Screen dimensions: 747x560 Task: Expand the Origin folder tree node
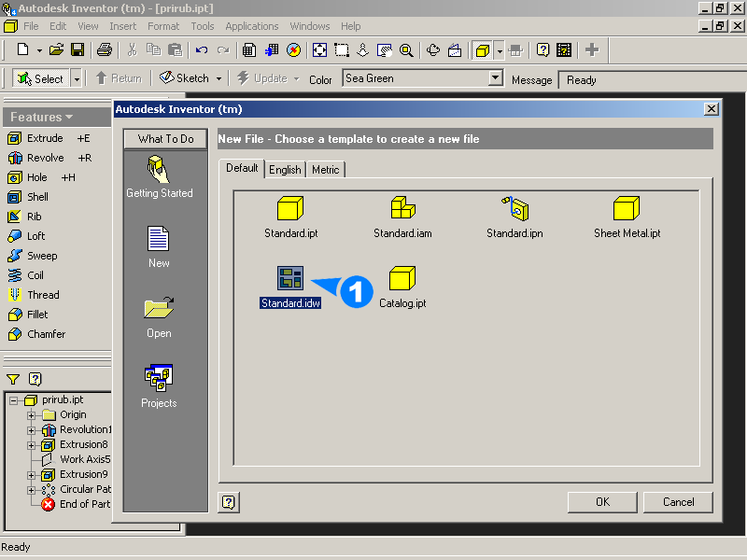click(32, 414)
